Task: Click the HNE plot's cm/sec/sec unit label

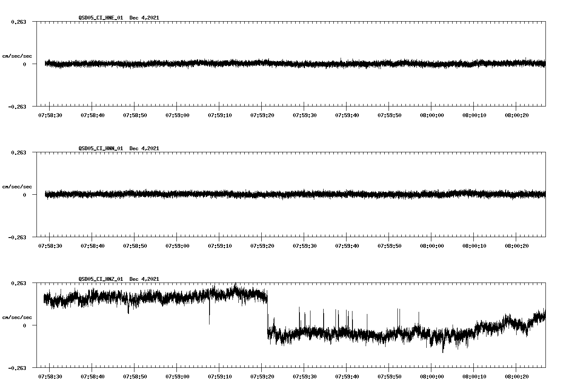Action: [x=17, y=56]
